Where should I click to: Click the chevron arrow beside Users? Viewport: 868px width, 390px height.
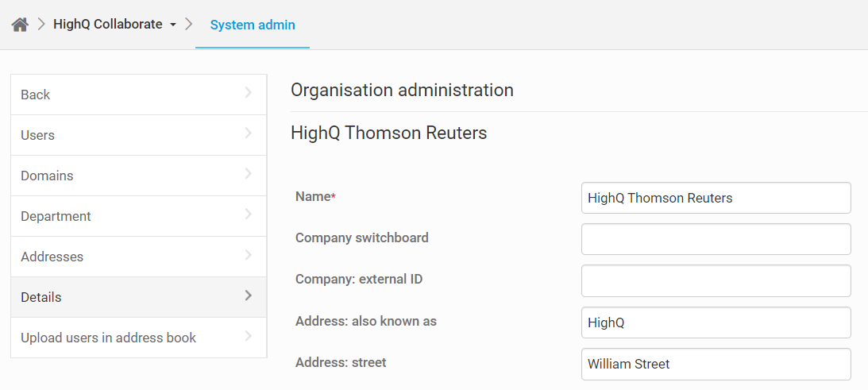[x=248, y=134]
